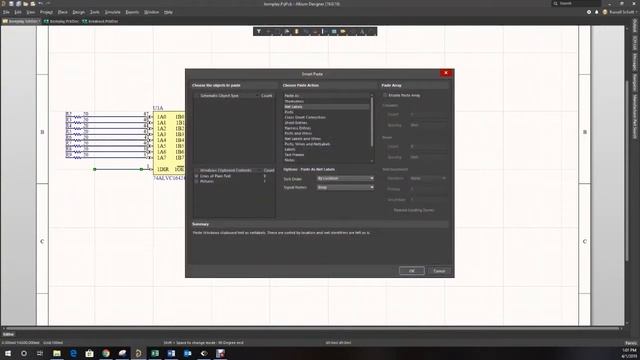The height and width of the screenshot is (360, 640).
Task: Open the notifications bell icon
Action: coord(596,12)
